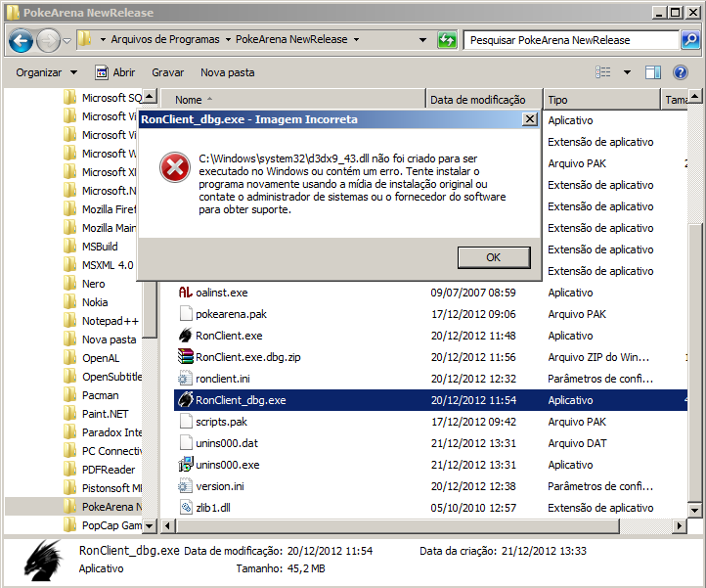Select Paradox Inte folder in sidebar
Image resolution: width=706 pixels, height=588 pixels.
click(x=103, y=432)
